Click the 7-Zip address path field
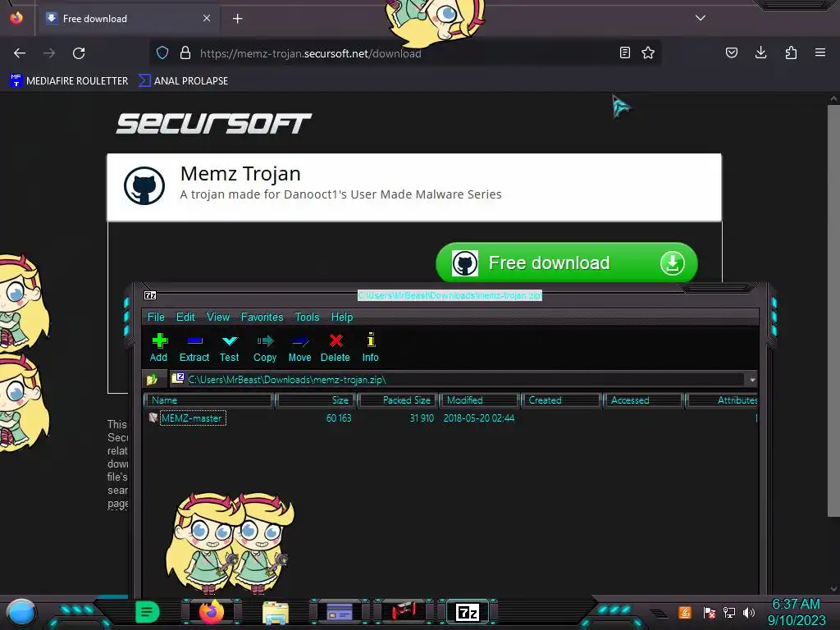 point(457,380)
